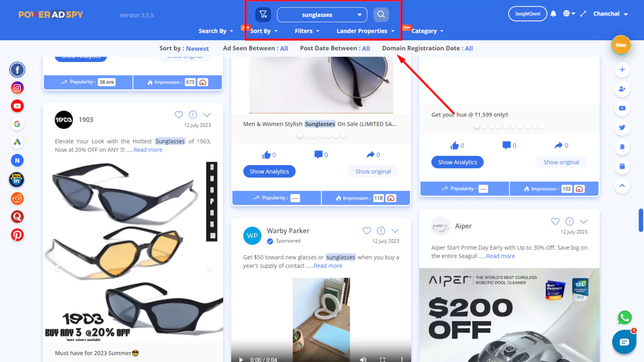The height and width of the screenshot is (362, 644).
Task: Expand the Warby Parker ad chevron
Action: click(395, 231)
